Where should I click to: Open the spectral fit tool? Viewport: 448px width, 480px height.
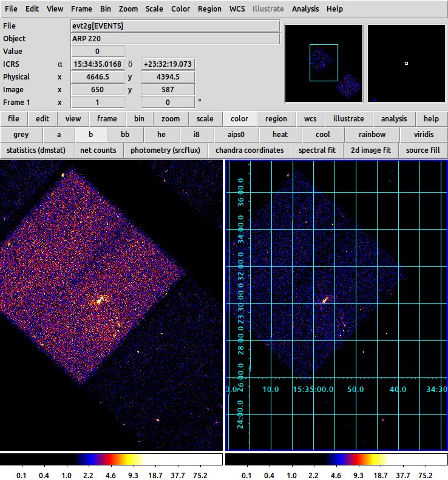317,150
